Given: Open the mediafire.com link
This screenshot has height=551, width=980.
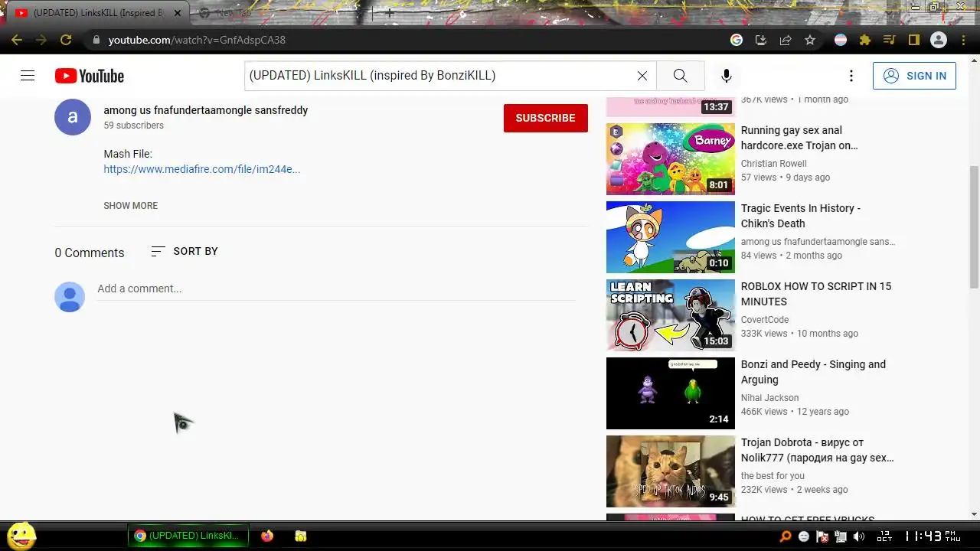Looking at the screenshot, I should (x=202, y=169).
